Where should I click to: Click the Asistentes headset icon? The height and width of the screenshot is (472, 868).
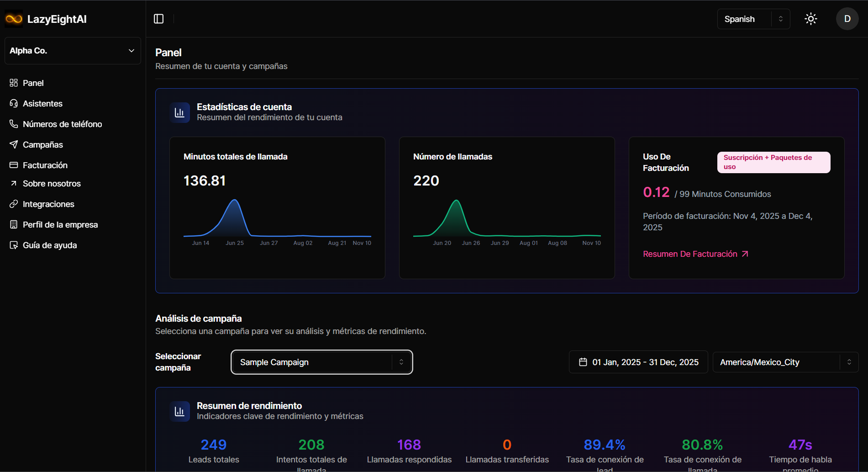(14, 103)
